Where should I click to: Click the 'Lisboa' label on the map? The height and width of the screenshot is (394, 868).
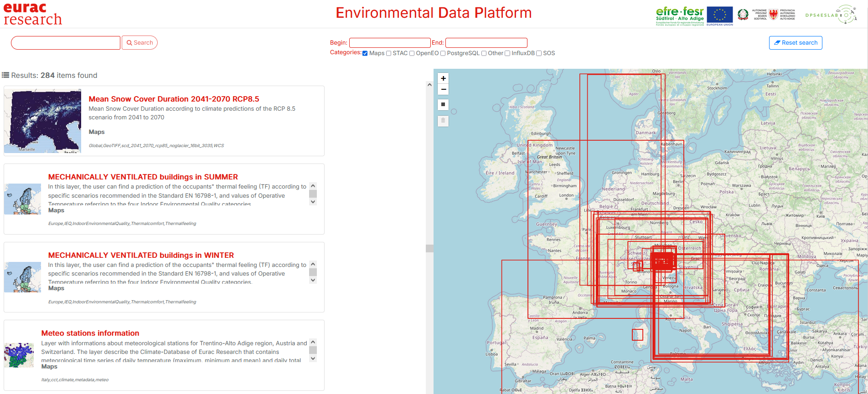click(491, 354)
